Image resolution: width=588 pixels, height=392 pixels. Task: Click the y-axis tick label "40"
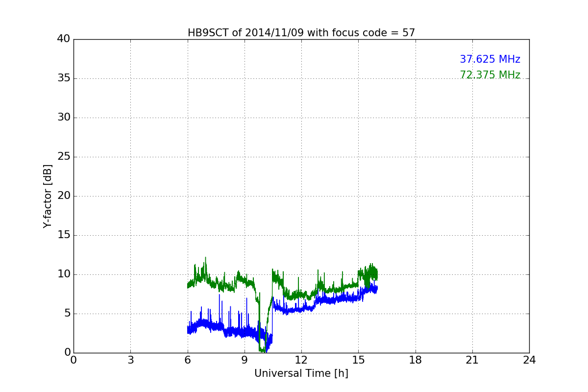(x=64, y=39)
